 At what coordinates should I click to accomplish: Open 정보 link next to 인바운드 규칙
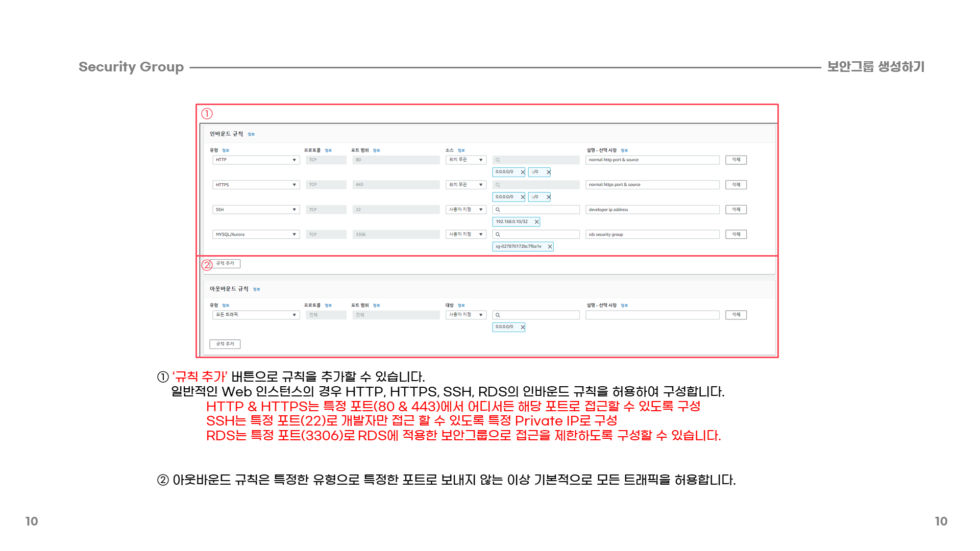[251, 135]
